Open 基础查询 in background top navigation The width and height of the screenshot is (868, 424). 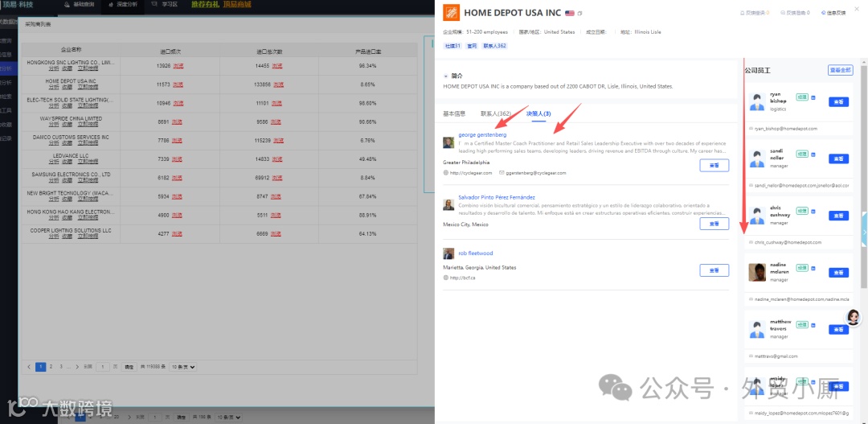80,5
